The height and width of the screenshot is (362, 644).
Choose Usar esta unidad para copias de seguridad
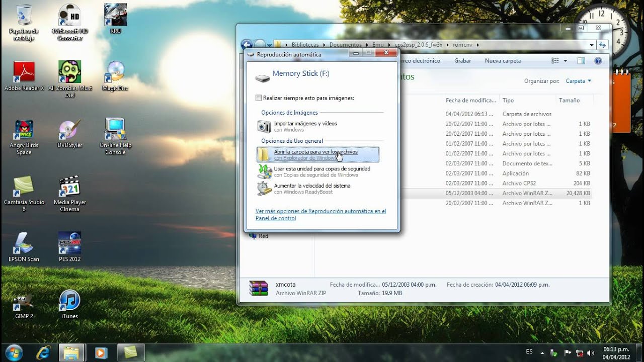click(x=318, y=172)
